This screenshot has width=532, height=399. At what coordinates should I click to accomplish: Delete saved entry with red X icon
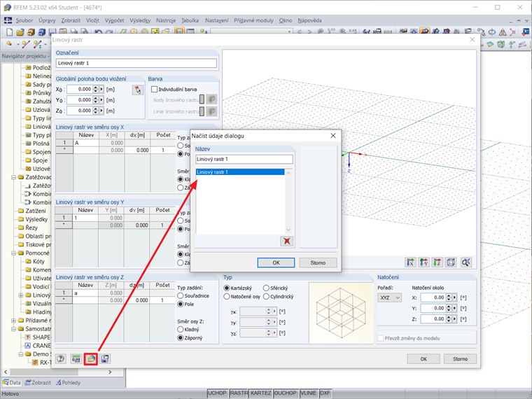coord(287,241)
